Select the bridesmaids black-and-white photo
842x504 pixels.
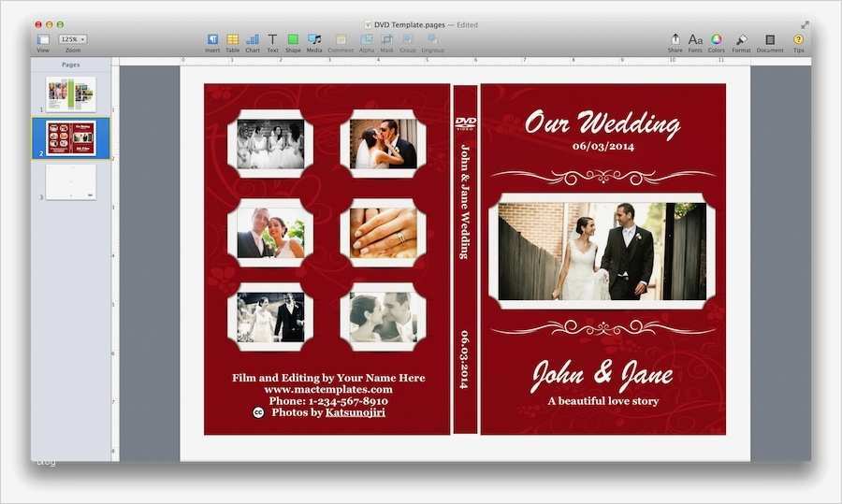(270, 144)
